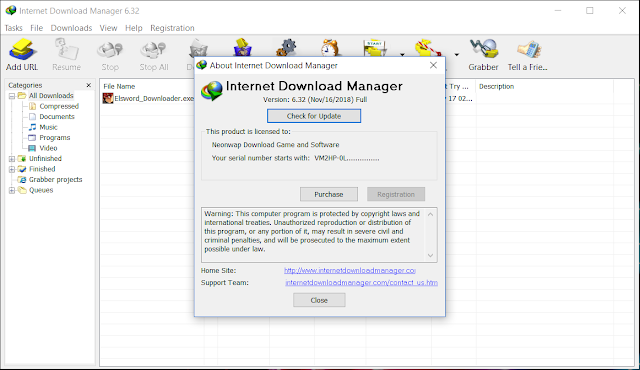Click the IDM logo in About dialog
The width and height of the screenshot is (640, 370).
point(211,91)
